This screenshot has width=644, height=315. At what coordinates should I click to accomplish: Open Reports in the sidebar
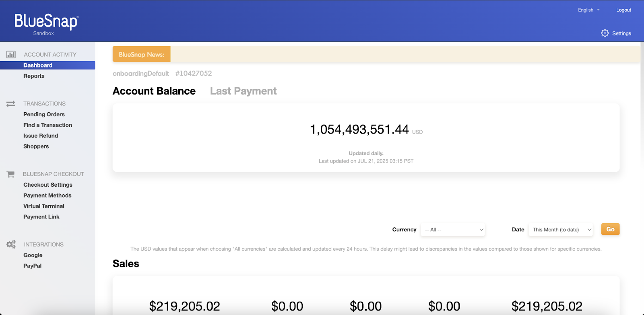coord(34,76)
